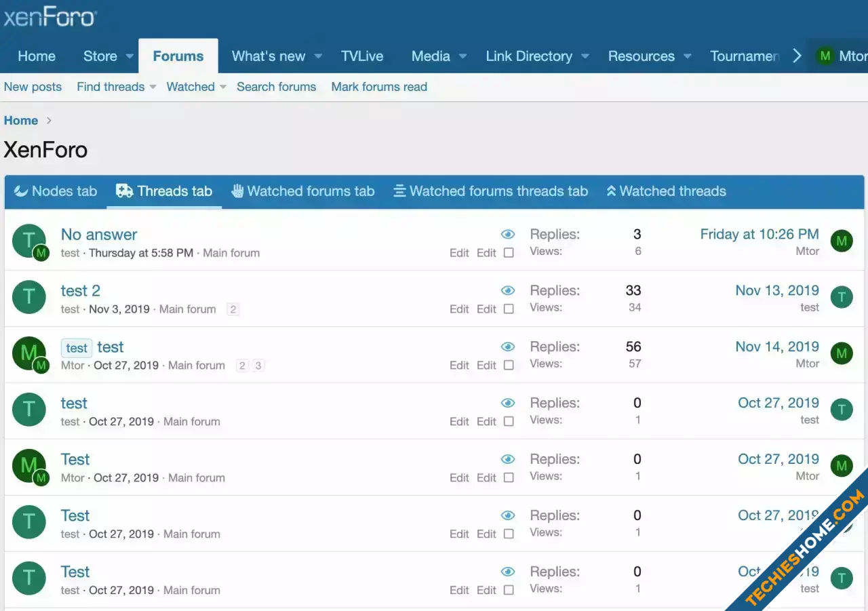
Task: Open the TVLive navigation tab
Action: tap(362, 56)
